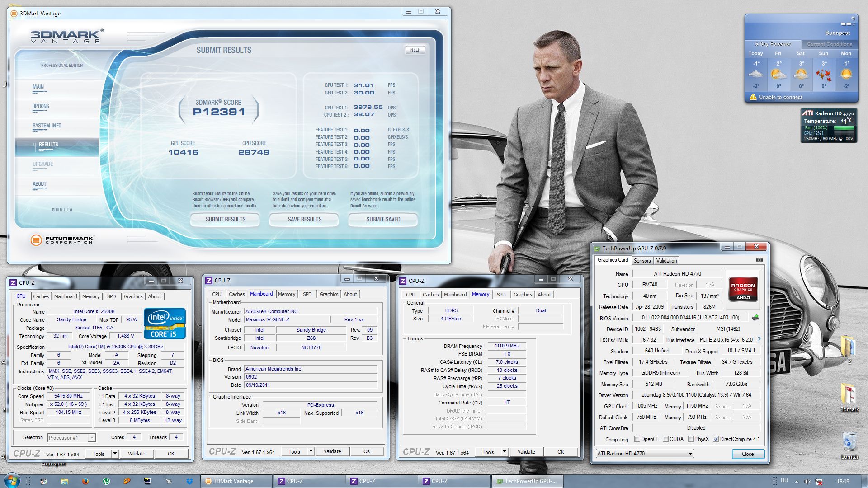Click HELP button in 3DMark Vantage

pyautogui.click(x=415, y=50)
